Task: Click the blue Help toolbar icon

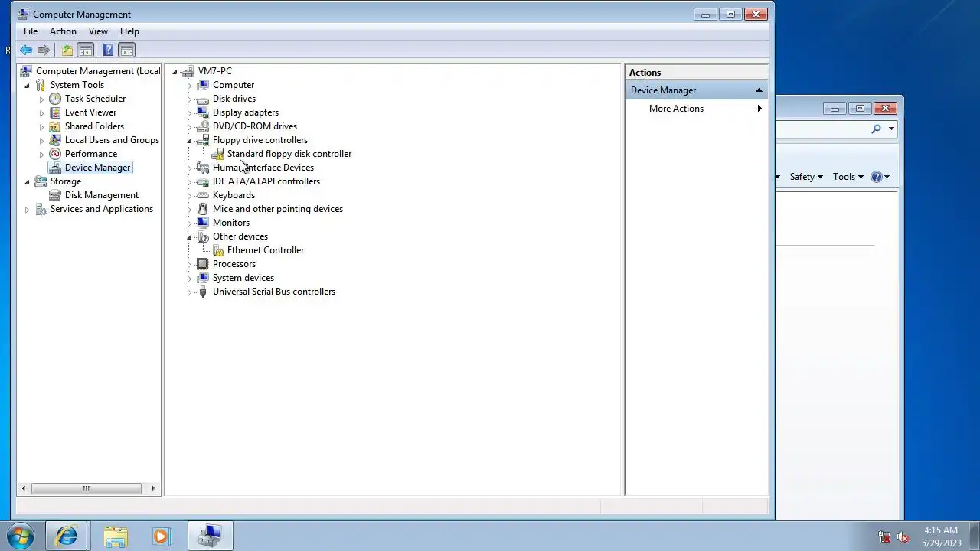Action: point(108,51)
